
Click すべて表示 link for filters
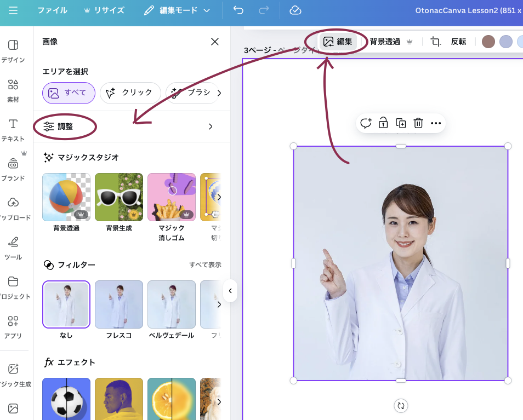[205, 265]
